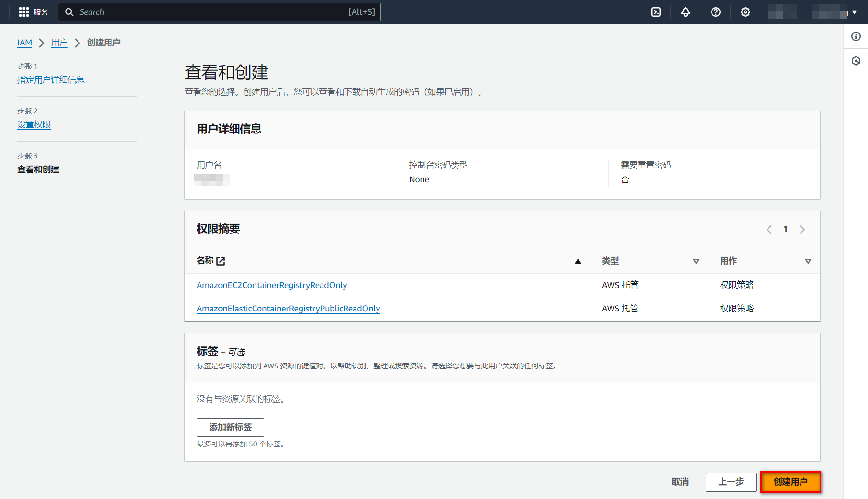This screenshot has width=868, height=499.
Task: Sort permissions by 类型 column
Action: point(696,261)
